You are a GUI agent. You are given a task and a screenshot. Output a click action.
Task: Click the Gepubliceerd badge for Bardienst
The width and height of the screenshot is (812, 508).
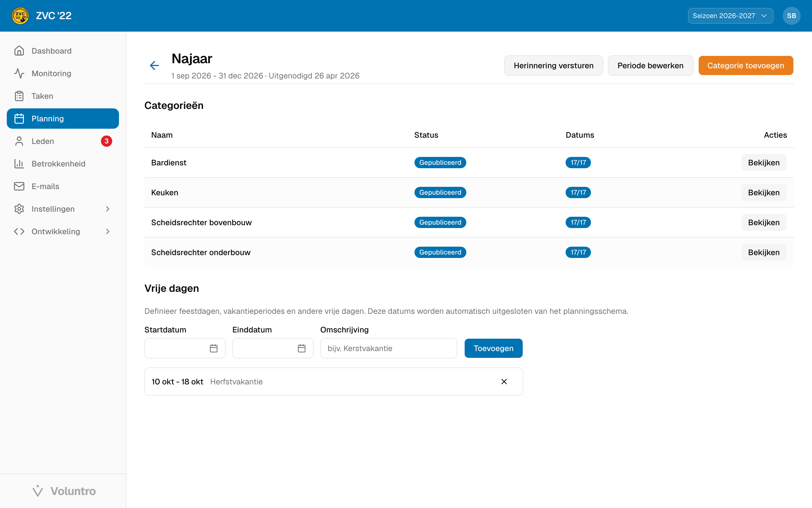tap(440, 163)
